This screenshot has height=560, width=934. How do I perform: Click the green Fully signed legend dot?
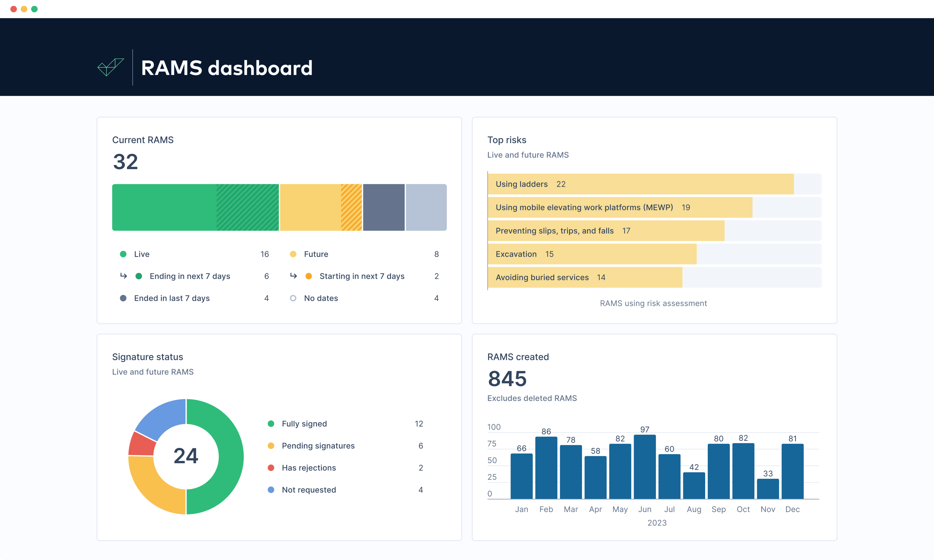[271, 423]
